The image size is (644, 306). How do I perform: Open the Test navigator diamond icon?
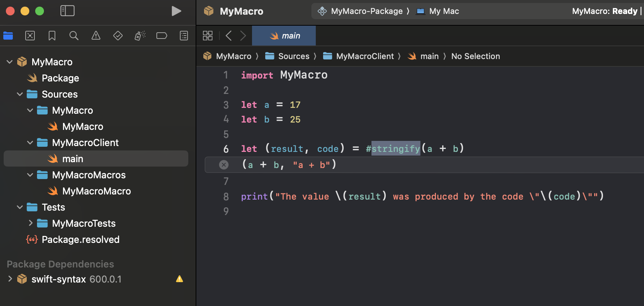(118, 36)
